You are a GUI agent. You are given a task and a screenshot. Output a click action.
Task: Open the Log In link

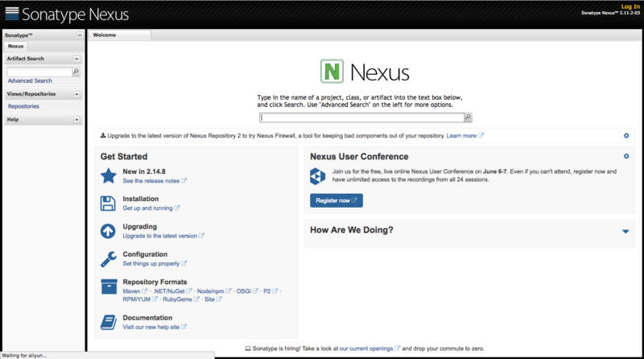tap(630, 6)
